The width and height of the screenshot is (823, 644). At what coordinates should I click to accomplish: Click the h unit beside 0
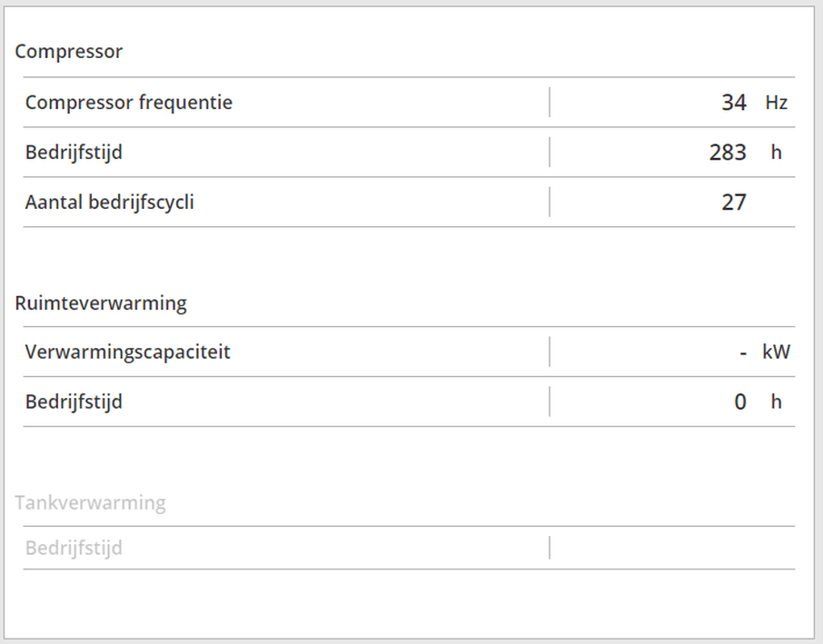click(777, 401)
